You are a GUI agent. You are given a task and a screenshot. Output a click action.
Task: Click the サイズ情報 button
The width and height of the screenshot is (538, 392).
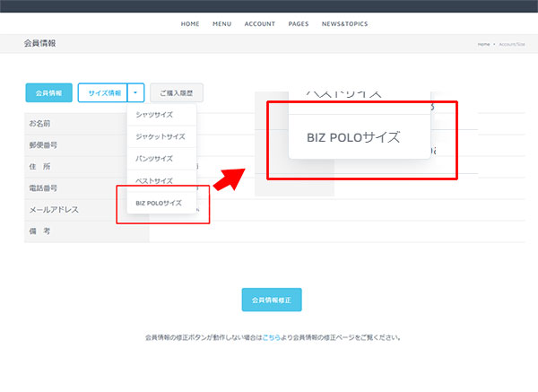pyautogui.click(x=103, y=92)
